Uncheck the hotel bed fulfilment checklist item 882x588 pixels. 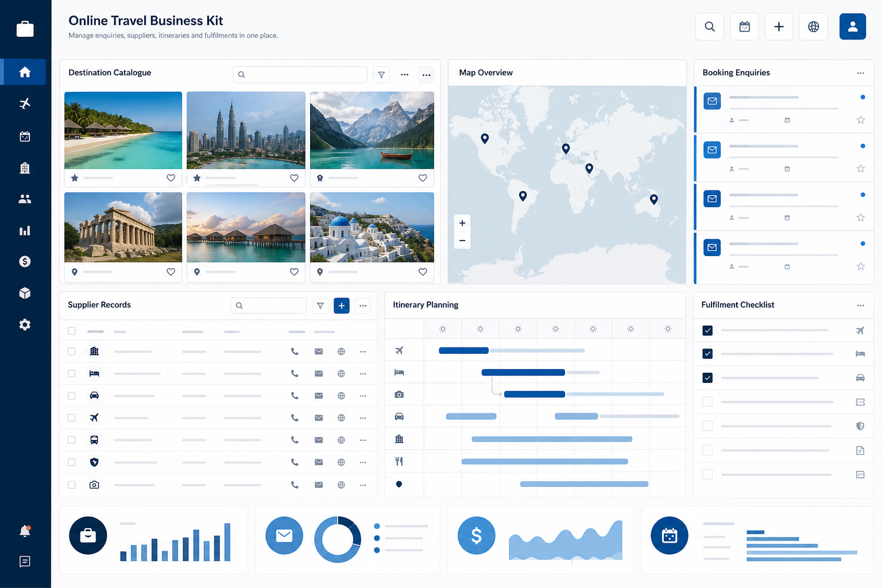707,354
